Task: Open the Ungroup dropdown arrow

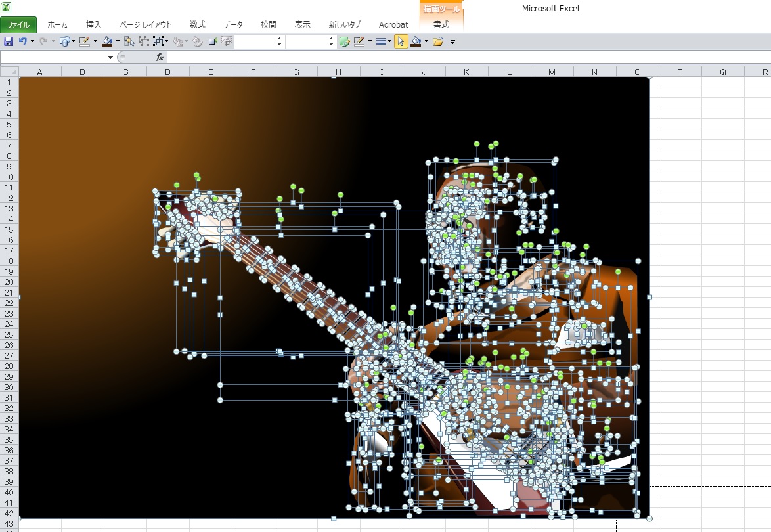Action: click(x=167, y=42)
